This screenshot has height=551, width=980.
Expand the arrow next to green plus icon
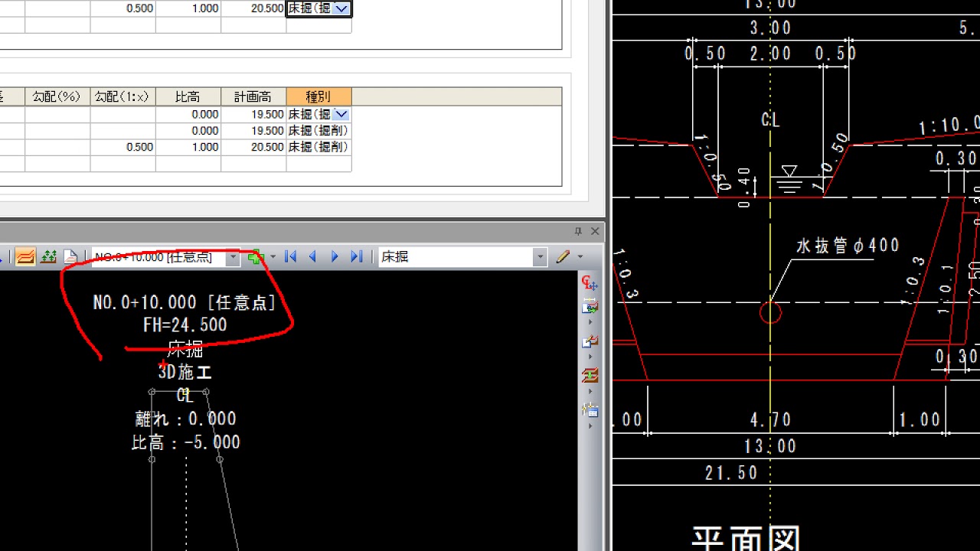point(273,257)
